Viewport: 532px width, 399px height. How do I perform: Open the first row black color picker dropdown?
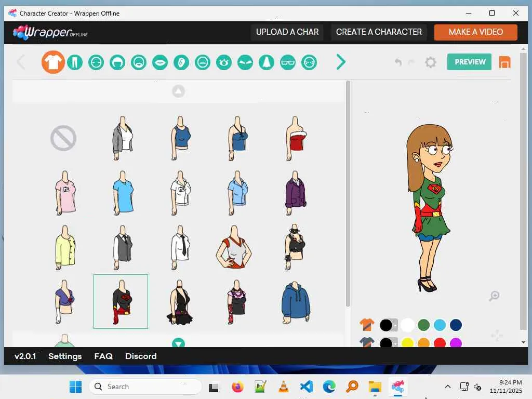(389, 325)
